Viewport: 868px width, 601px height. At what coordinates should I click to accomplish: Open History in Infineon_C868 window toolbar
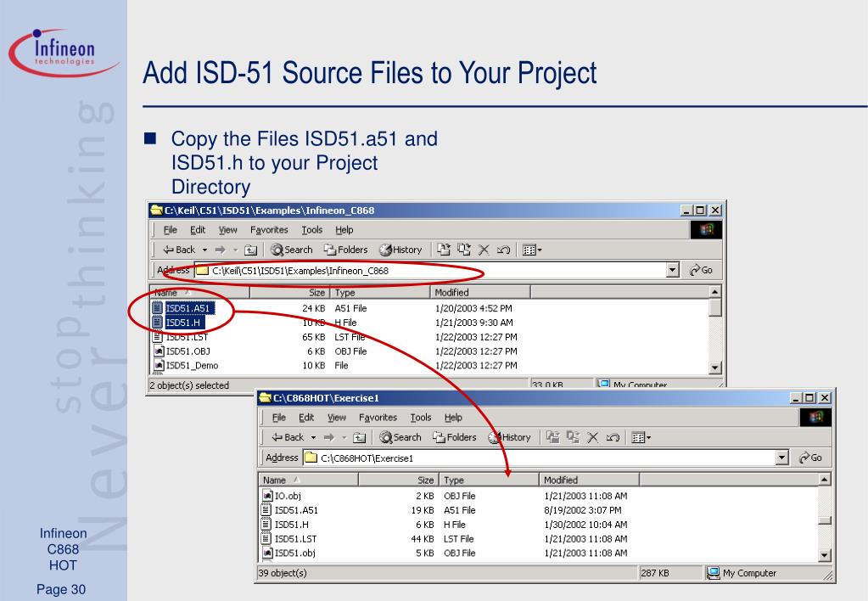[400, 250]
